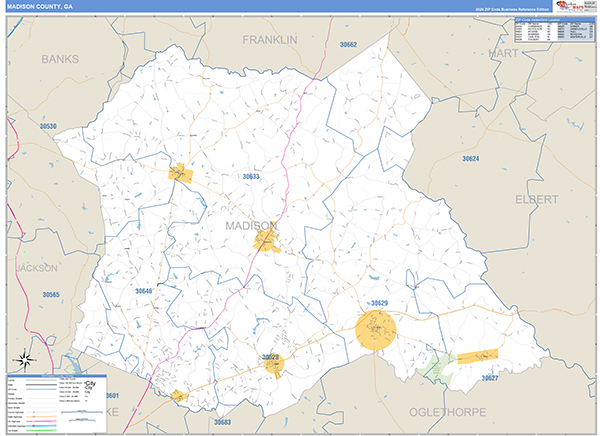
Task: Click the BANKS county label
Action: (x=59, y=59)
